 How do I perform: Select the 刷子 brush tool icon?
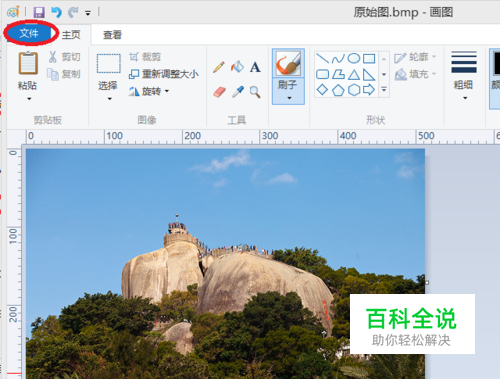tap(288, 63)
